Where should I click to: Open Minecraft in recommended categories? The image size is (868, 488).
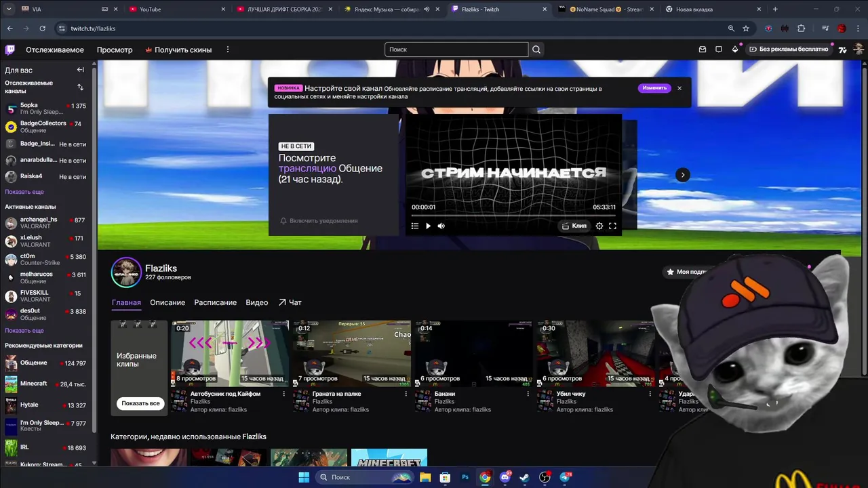pyautogui.click(x=46, y=384)
